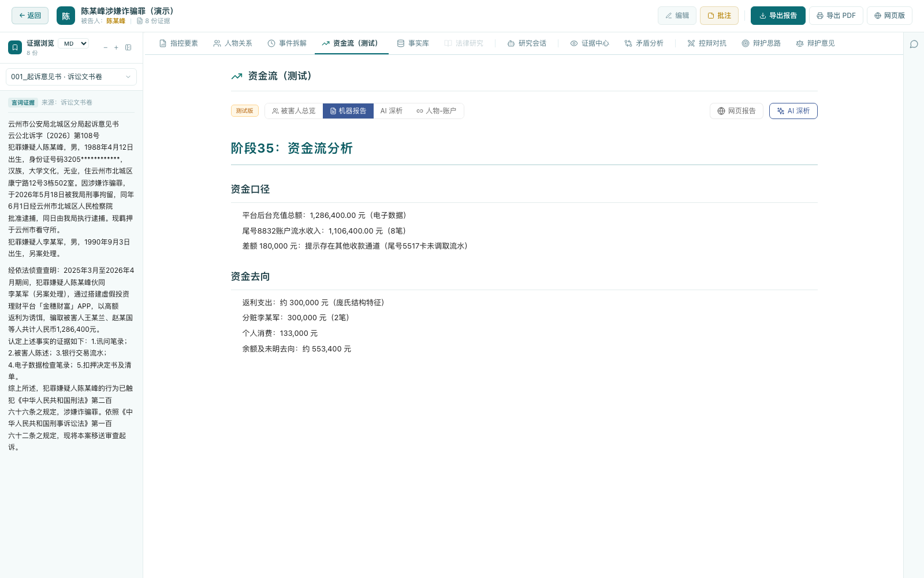This screenshot has width=924, height=578.
Task: Click the 导出报告 button
Action: coord(778,16)
